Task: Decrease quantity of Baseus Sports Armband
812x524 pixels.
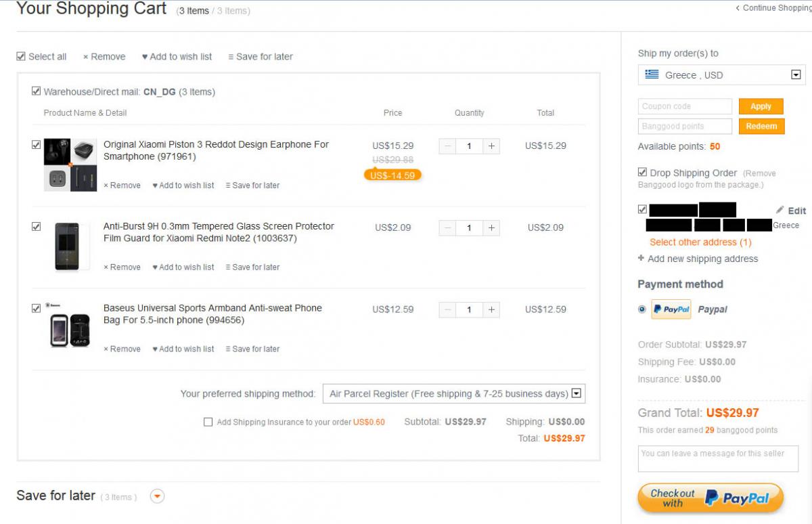Action: 447,310
